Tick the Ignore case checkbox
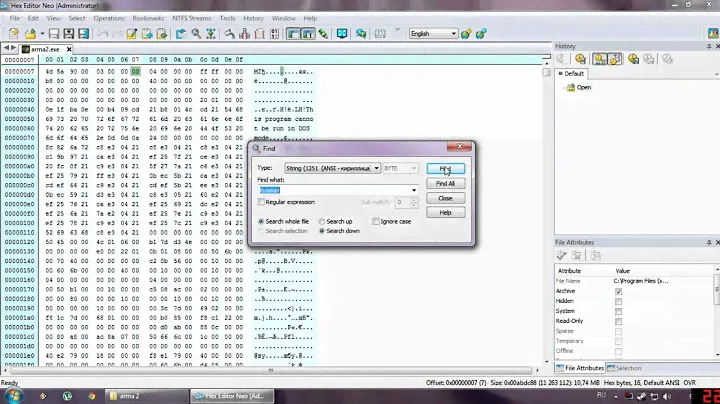720x404 pixels. tap(375, 221)
